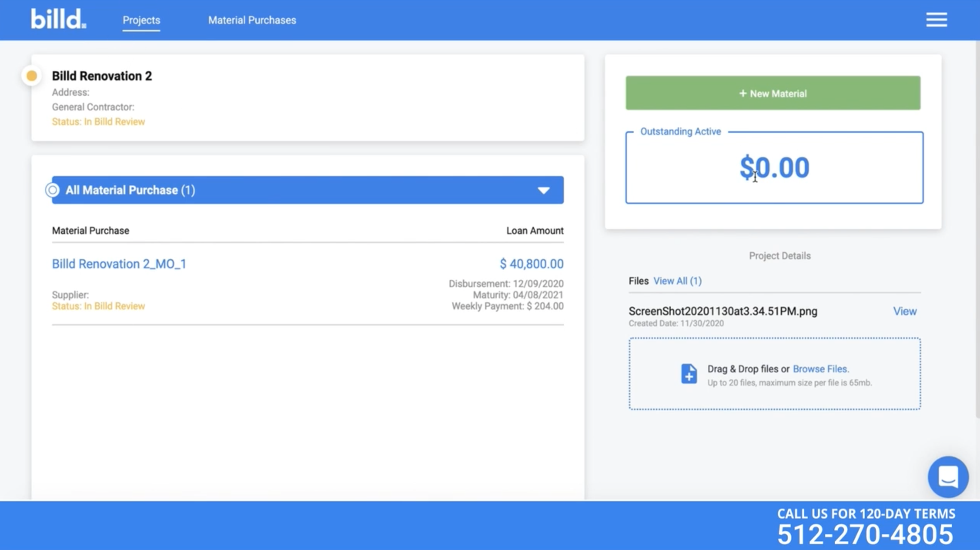The image size is (980, 550).
Task: Switch to the Material Purchases tab
Action: click(252, 20)
